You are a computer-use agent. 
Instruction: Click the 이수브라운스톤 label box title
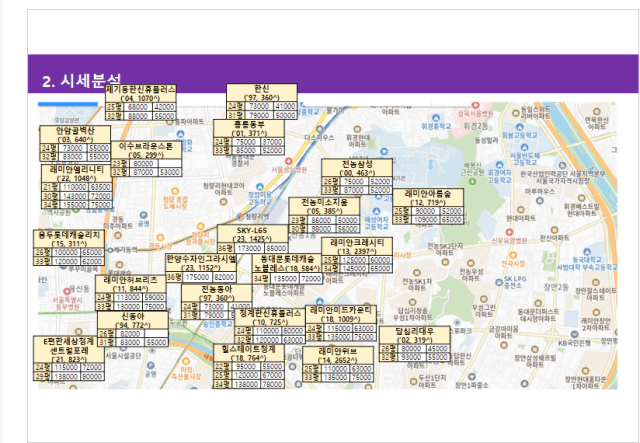click(x=146, y=146)
